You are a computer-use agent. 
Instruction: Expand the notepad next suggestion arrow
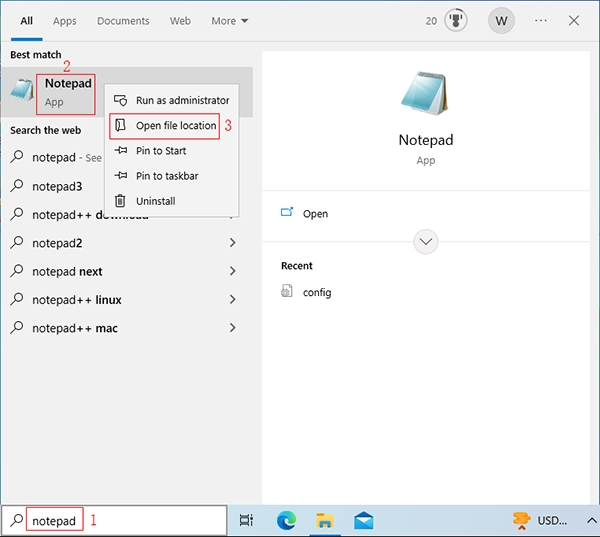tap(232, 271)
